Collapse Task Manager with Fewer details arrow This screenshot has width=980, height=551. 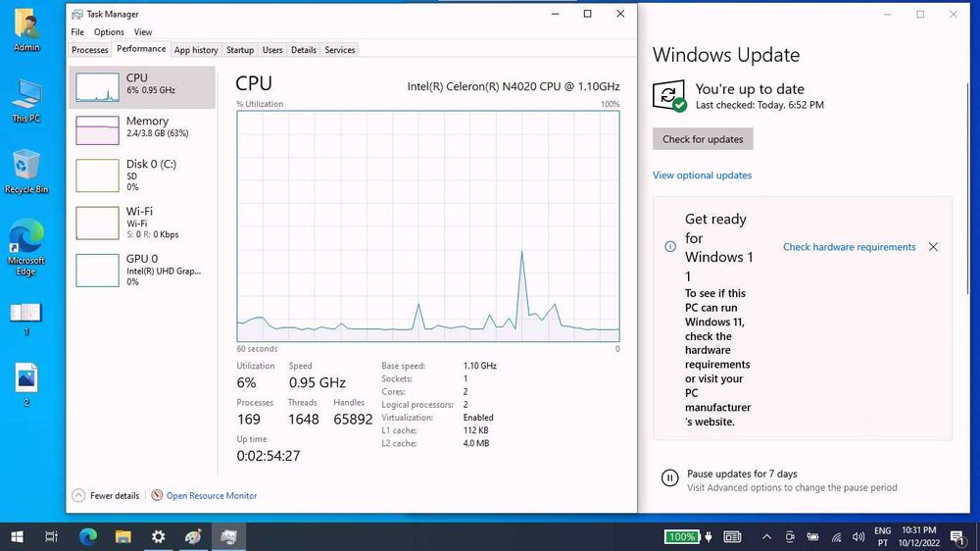coord(78,495)
